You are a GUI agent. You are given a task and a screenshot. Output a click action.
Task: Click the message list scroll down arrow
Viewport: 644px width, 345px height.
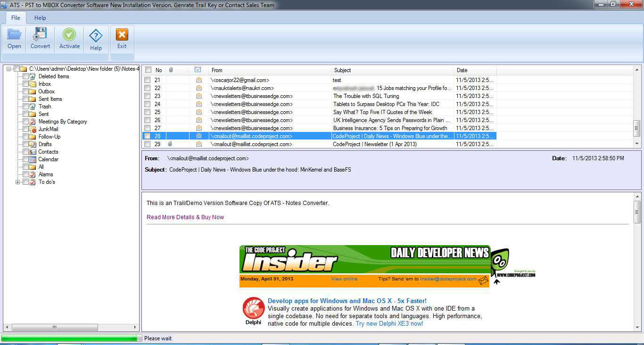(637, 144)
